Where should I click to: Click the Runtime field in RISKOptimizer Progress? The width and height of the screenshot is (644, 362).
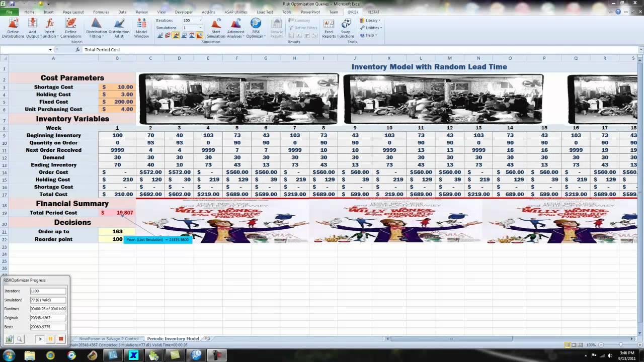click(48, 309)
